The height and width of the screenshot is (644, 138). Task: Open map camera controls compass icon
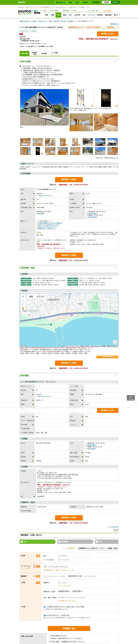[115, 342]
